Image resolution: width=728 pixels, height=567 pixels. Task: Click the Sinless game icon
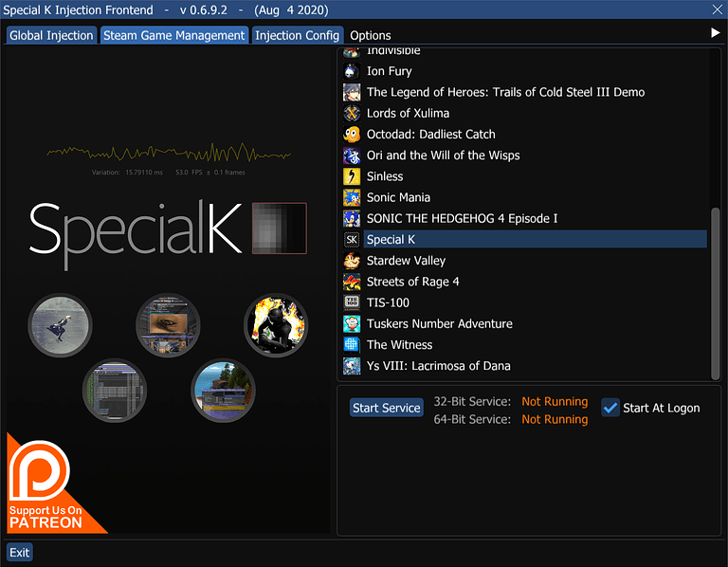tap(352, 176)
